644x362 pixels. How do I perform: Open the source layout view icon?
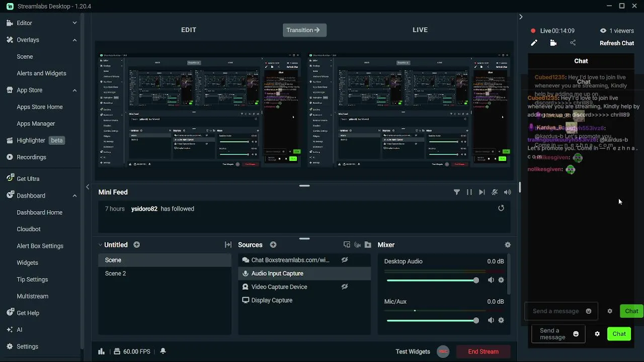pyautogui.click(x=347, y=245)
